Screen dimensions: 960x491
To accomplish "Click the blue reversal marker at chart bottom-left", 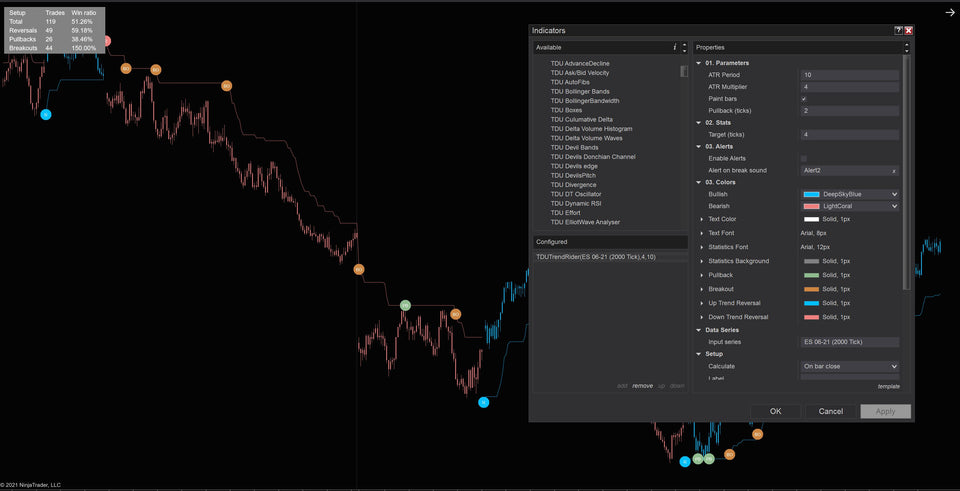I will (x=45, y=115).
